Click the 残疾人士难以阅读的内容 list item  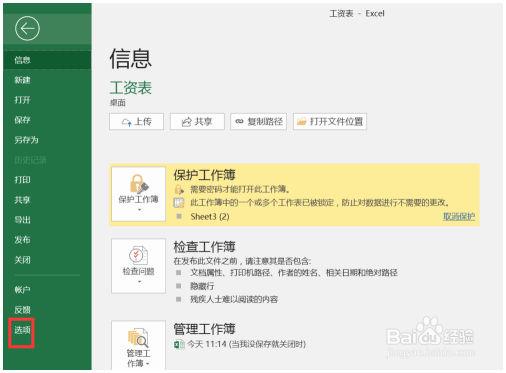click(234, 299)
